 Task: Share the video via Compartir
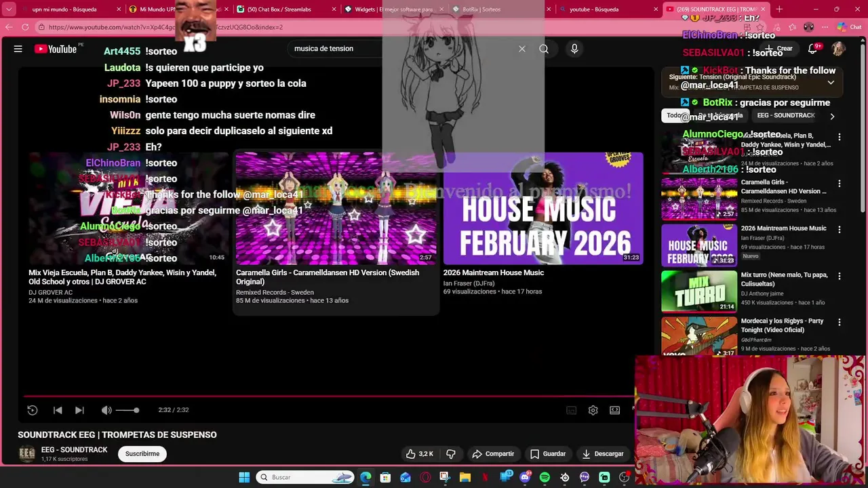[493, 454]
